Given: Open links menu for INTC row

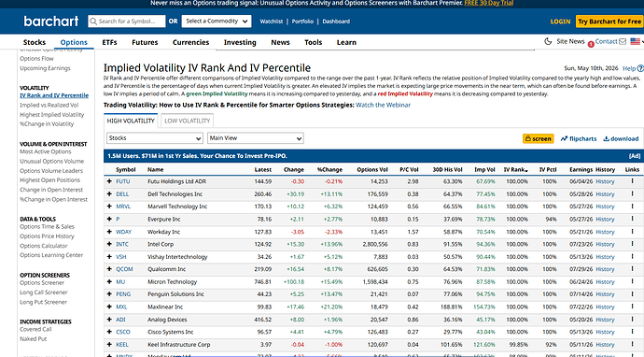Looking at the screenshot, I should (632, 244).
